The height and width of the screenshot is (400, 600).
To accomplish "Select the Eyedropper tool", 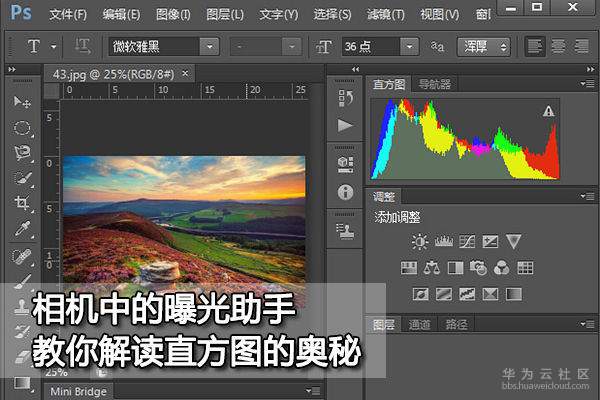I will (x=22, y=229).
